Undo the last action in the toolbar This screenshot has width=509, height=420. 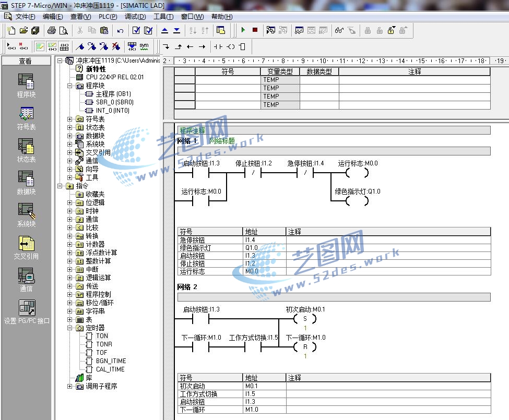tap(121, 30)
